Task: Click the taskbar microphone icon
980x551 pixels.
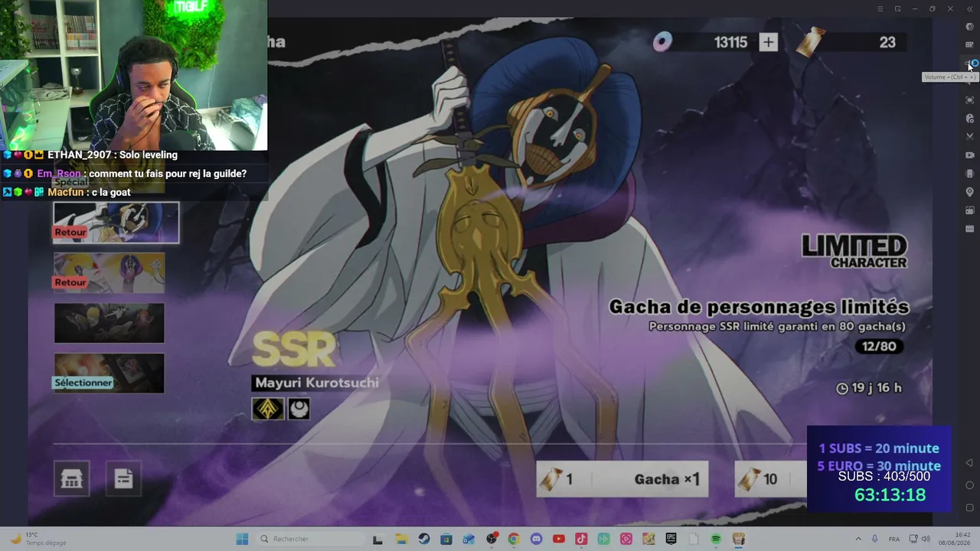Action: click(875, 539)
